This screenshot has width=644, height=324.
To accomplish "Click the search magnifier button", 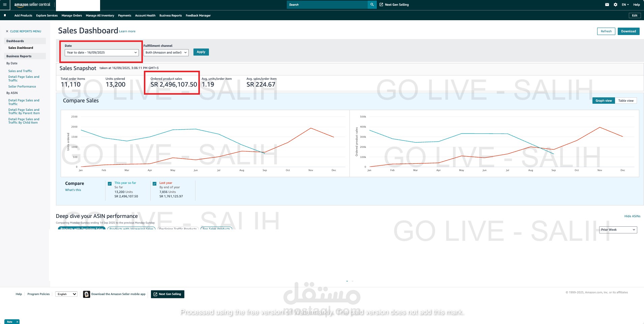I will (372, 5).
